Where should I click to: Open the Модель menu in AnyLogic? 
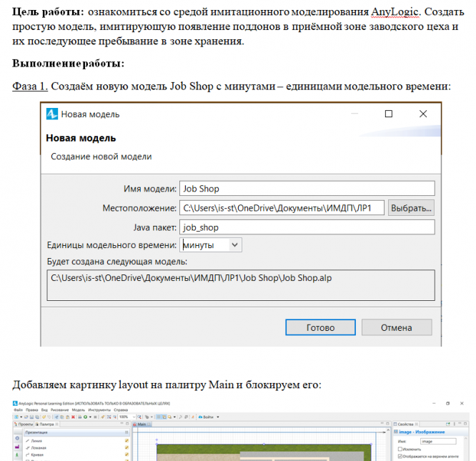pos(79,410)
